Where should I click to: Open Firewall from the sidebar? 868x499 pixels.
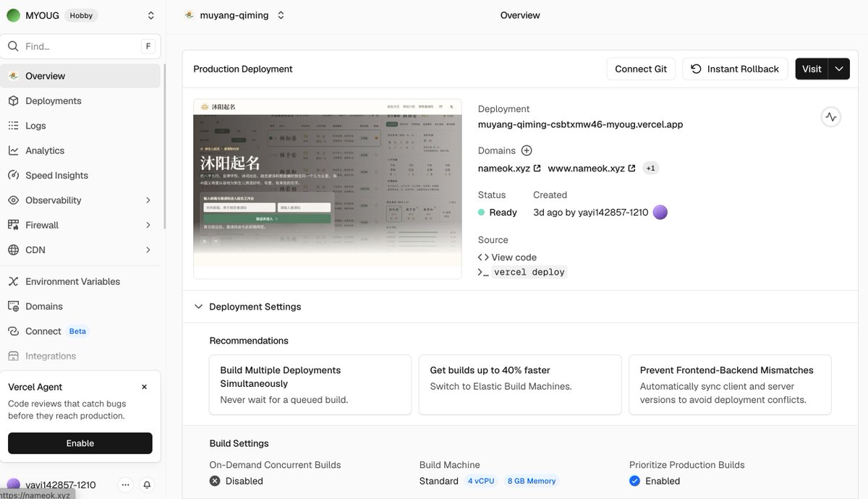(x=80, y=225)
